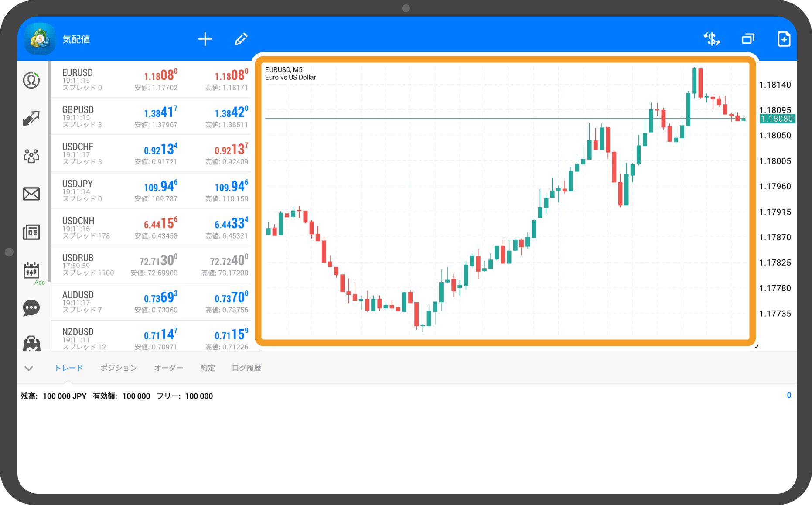Open the dollar trade icon in top bar
This screenshot has height=505, width=812.
coord(712,39)
